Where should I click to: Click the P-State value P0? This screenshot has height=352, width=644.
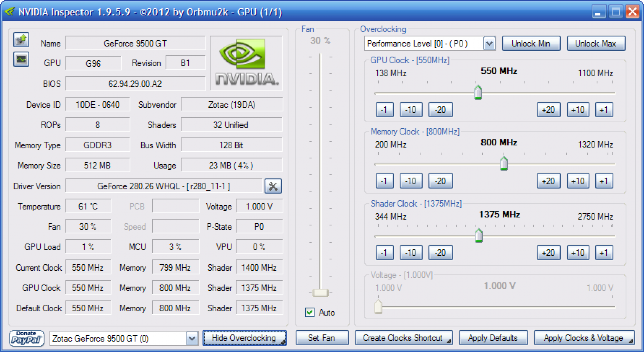point(260,227)
